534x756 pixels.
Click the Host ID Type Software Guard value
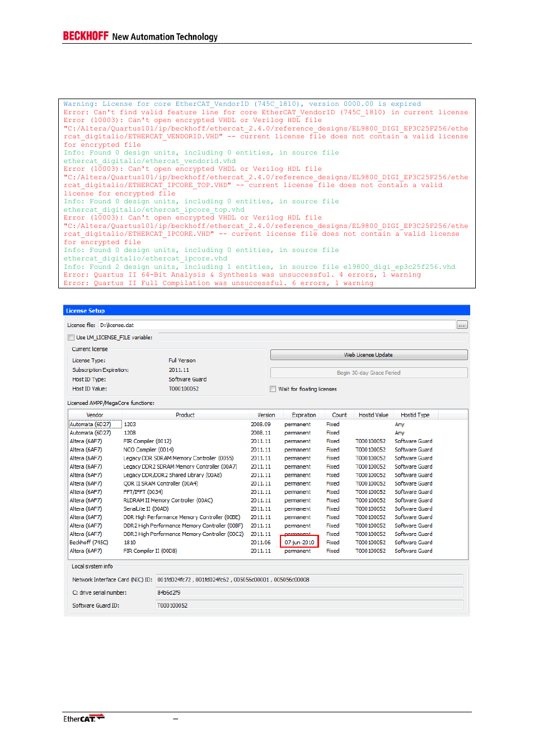[x=188, y=380]
